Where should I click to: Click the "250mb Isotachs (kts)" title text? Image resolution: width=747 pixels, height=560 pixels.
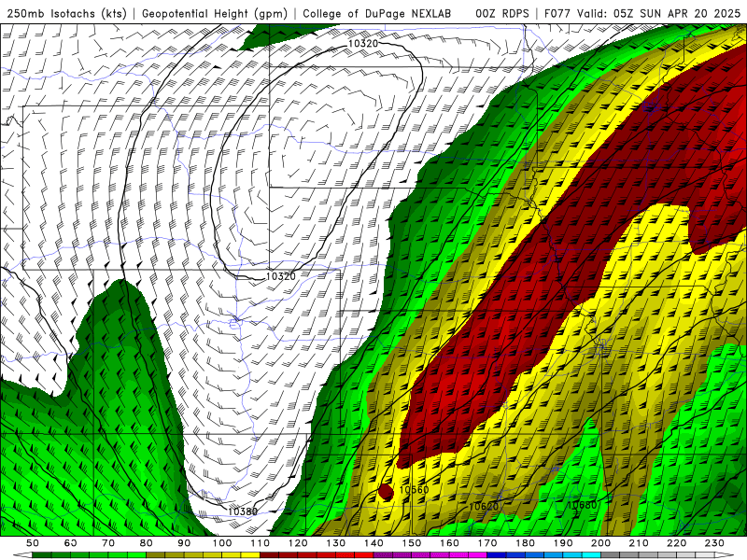(x=66, y=14)
